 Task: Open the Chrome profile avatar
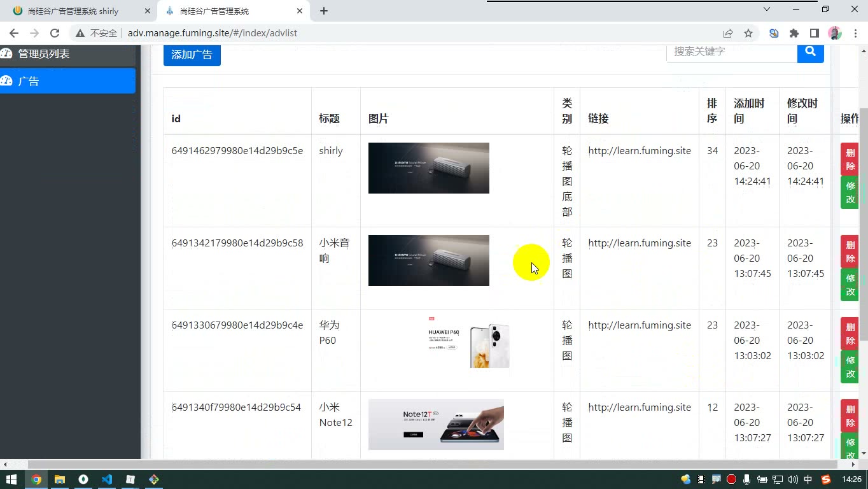[835, 33]
